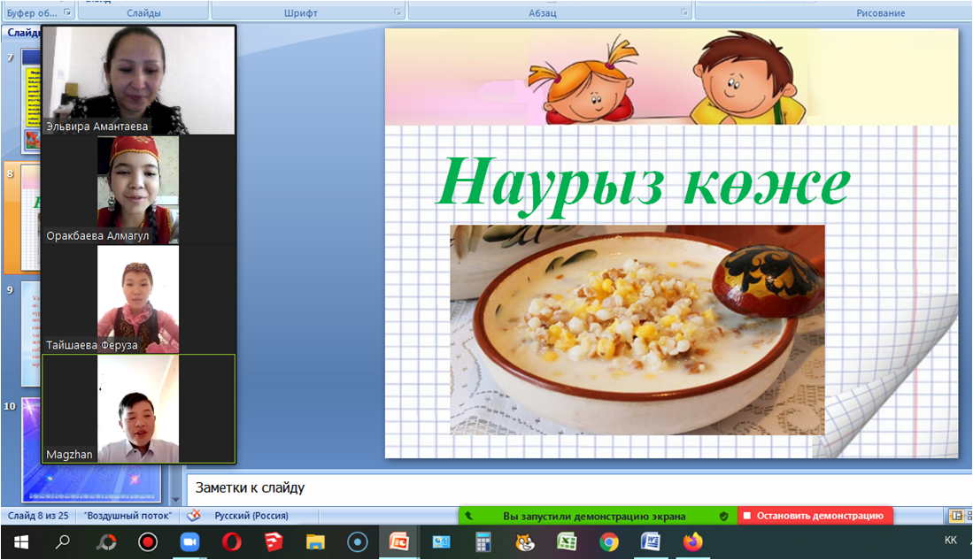Open SketchUp icon in taskbar
Image resolution: width=973 pixels, height=560 pixels.
coord(274,541)
